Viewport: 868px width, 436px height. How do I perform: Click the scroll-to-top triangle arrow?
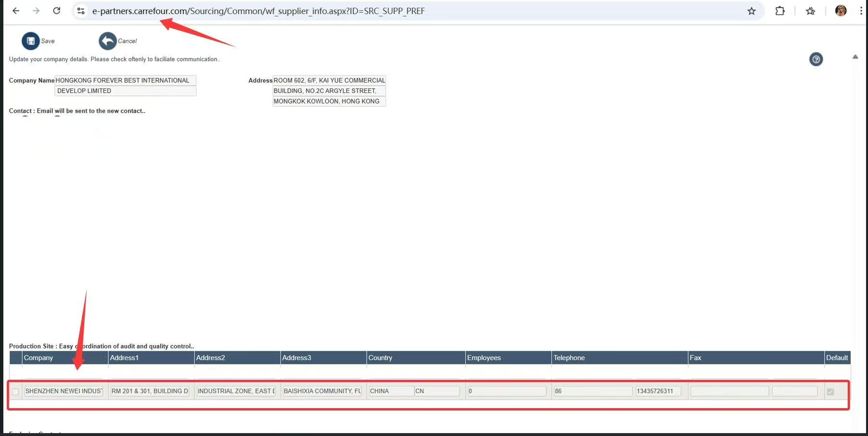(x=855, y=57)
